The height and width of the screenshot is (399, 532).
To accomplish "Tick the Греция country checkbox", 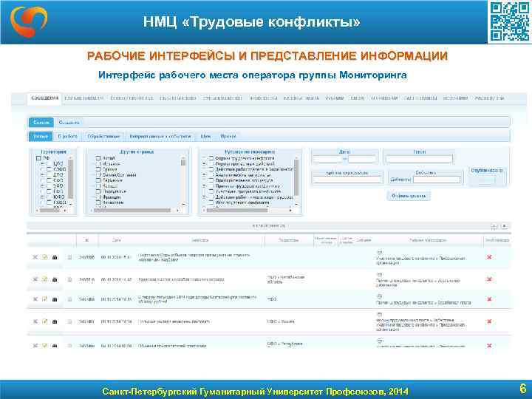I will click(98, 169).
